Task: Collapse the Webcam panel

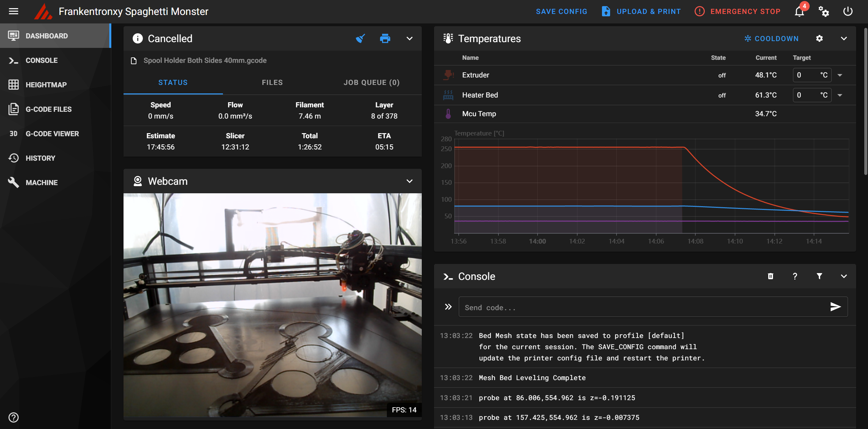Action: tap(410, 181)
